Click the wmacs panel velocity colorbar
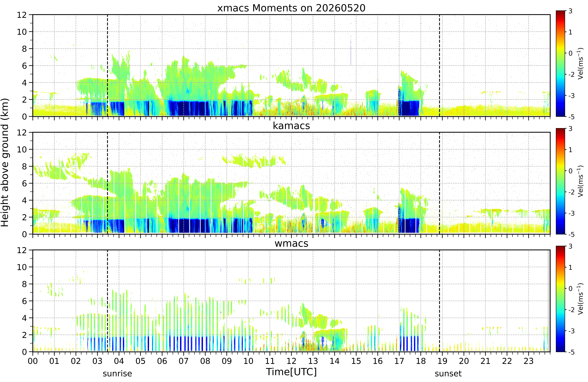The width and height of the screenshot is (588, 382). pos(561,299)
